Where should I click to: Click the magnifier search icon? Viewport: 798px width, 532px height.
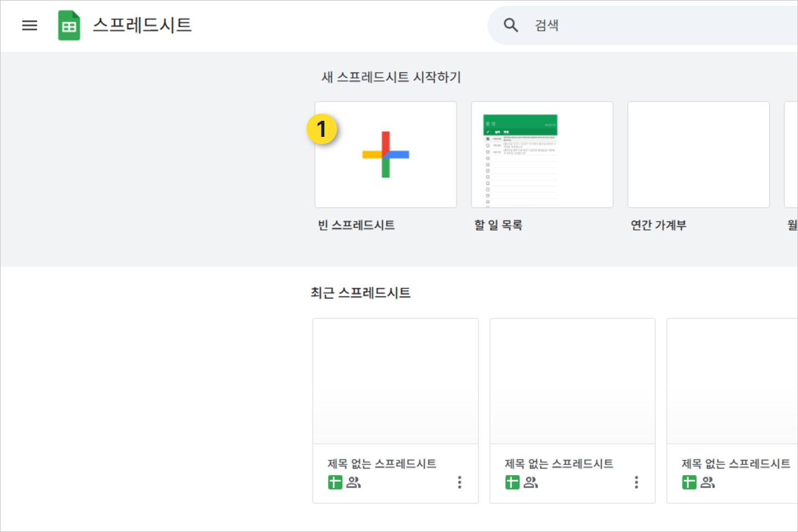(511, 25)
